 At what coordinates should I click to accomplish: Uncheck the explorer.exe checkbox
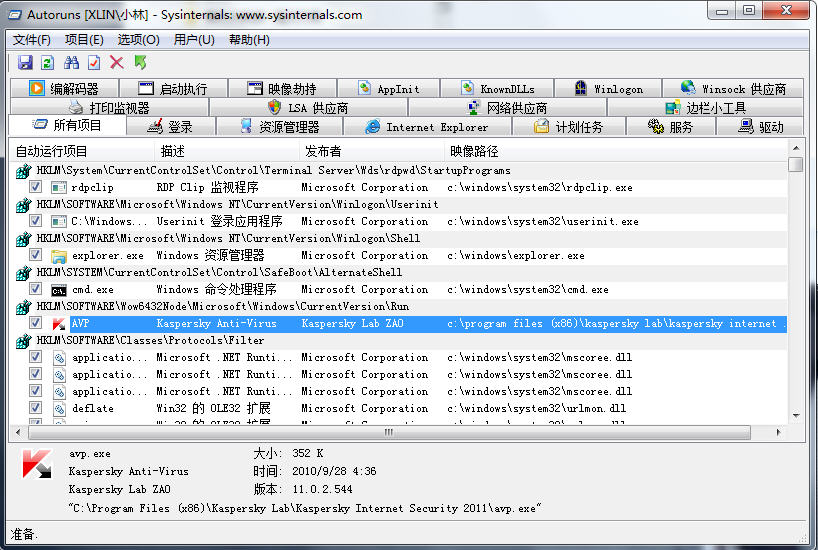tap(35, 255)
